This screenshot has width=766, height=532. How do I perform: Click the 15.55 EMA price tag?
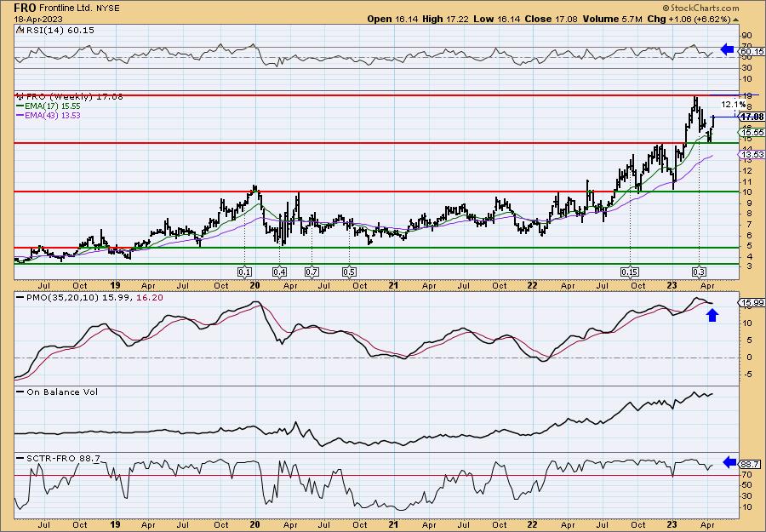[x=752, y=133]
